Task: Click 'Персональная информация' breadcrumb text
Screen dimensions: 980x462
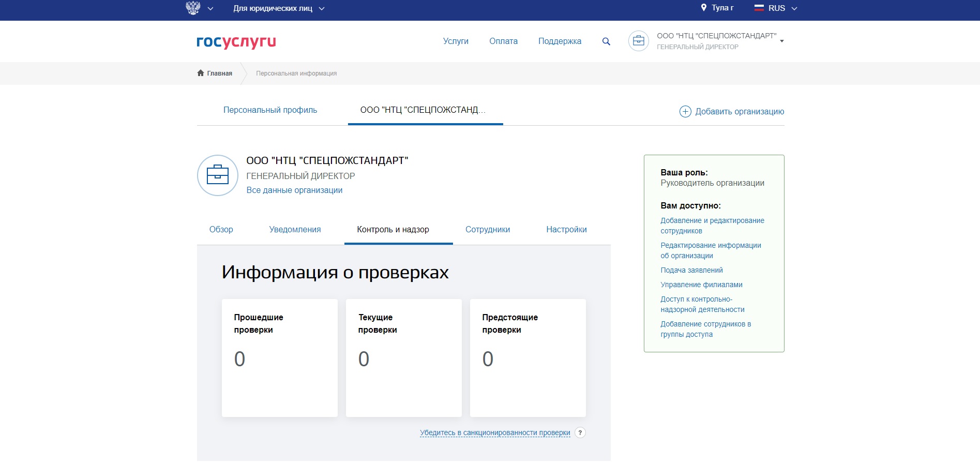Action: 296,73
